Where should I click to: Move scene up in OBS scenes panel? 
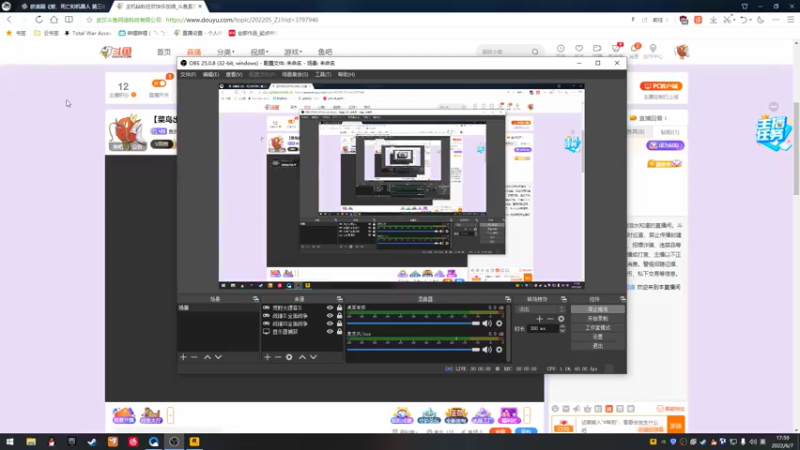click(x=207, y=357)
